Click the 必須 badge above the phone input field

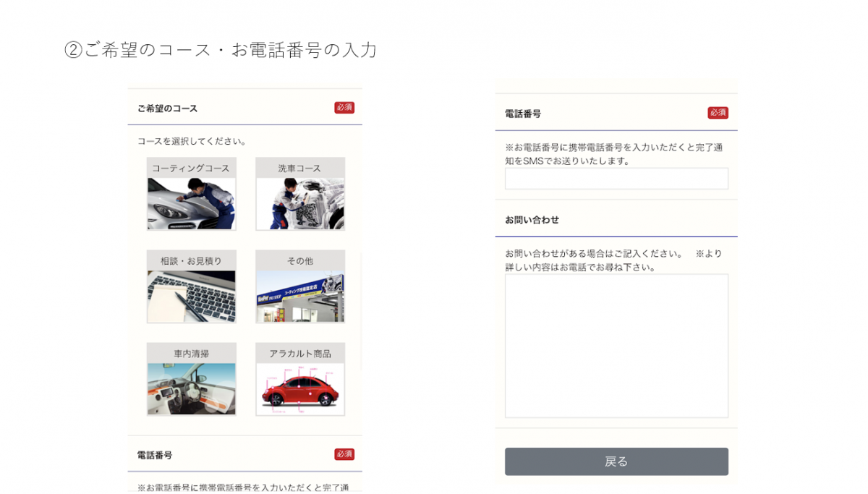718,113
